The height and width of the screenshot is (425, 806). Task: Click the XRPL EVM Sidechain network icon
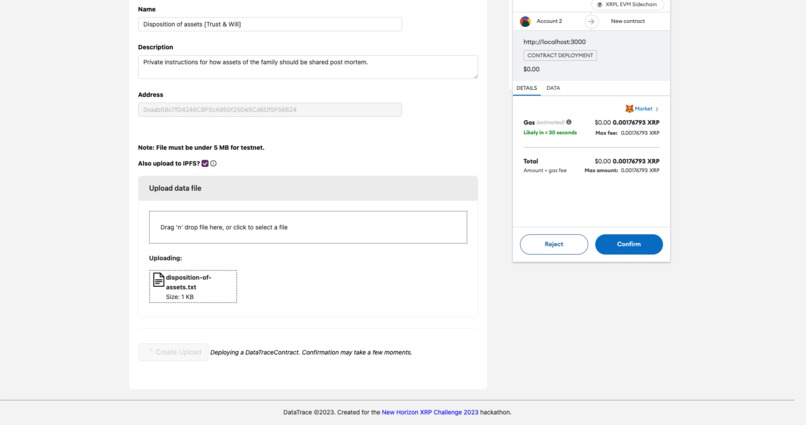(599, 5)
